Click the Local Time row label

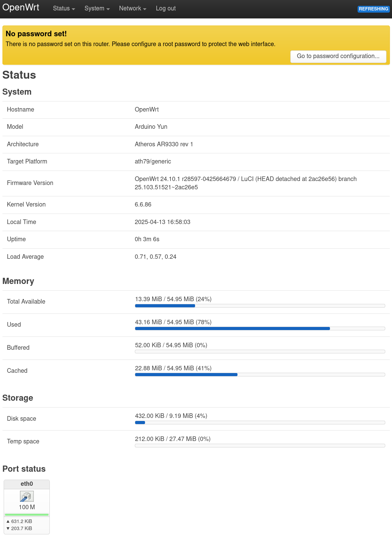click(22, 222)
